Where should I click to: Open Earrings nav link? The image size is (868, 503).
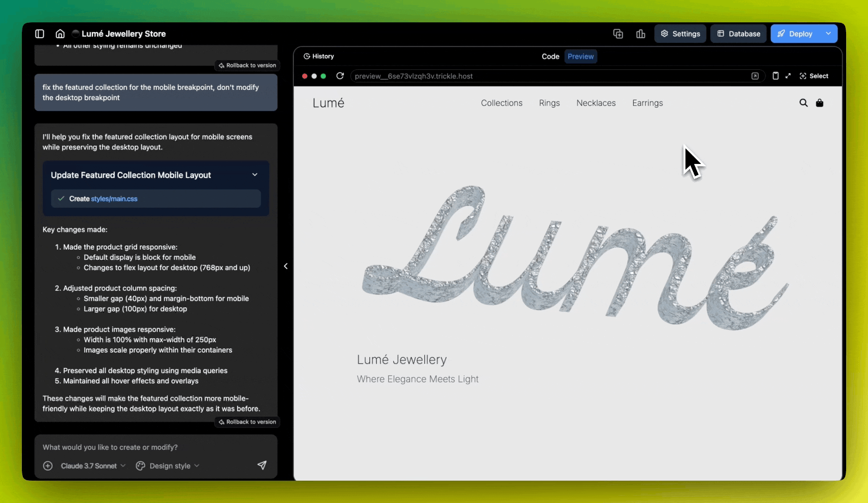pos(647,103)
